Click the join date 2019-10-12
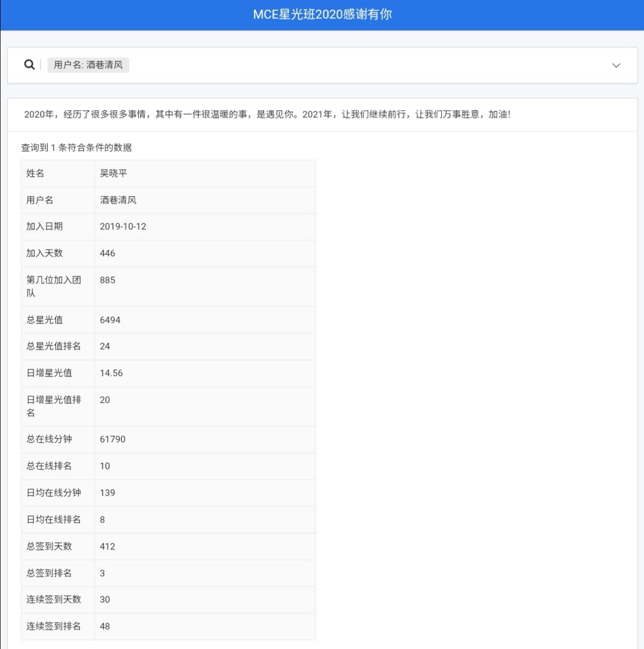This screenshot has width=644, height=649. (x=123, y=226)
